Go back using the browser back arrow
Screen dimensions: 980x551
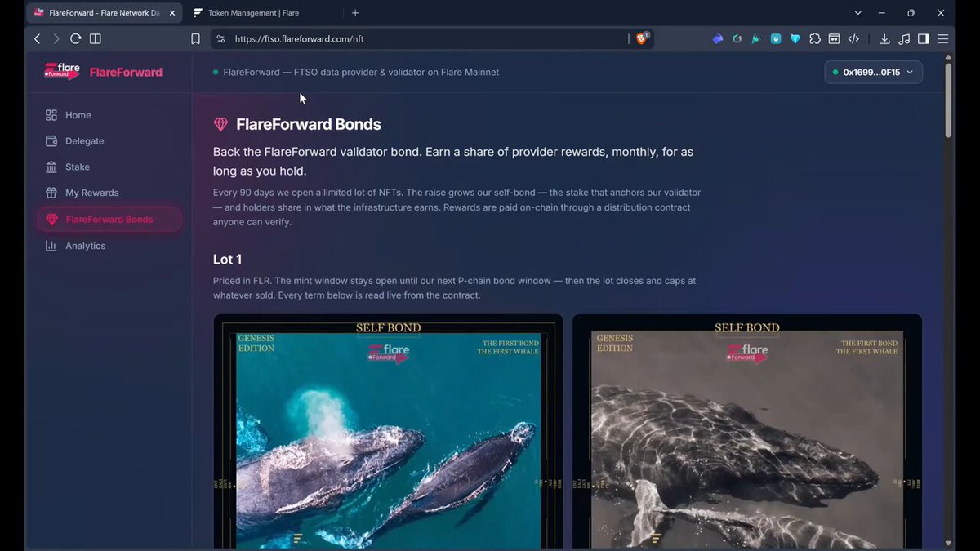click(37, 38)
